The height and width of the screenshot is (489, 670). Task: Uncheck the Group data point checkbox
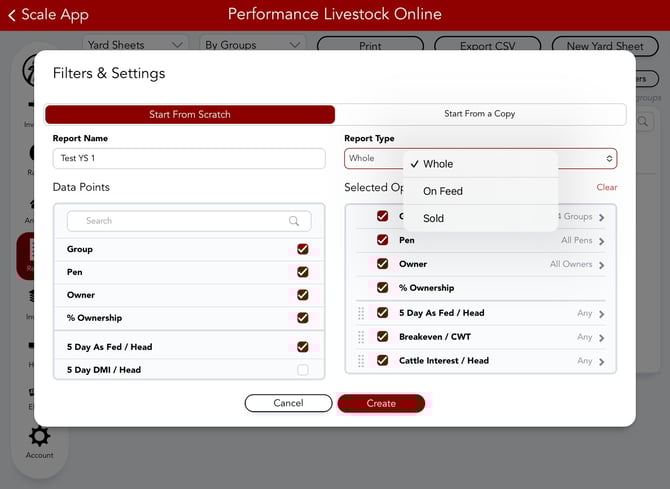click(302, 249)
